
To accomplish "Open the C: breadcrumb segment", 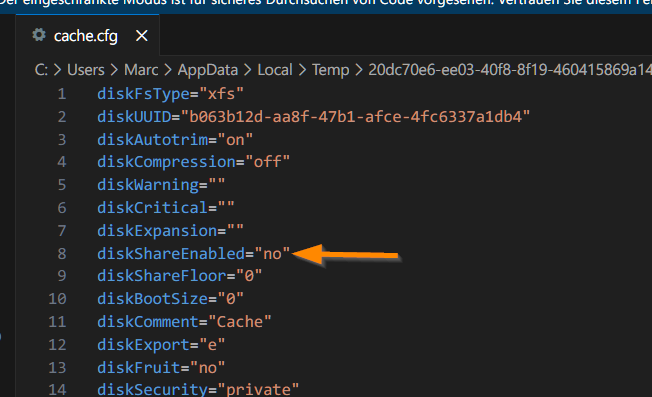I will pos(41,70).
